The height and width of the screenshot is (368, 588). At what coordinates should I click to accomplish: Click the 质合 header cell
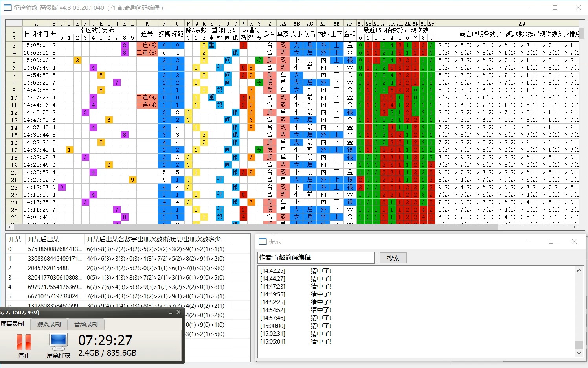coord(270,34)
